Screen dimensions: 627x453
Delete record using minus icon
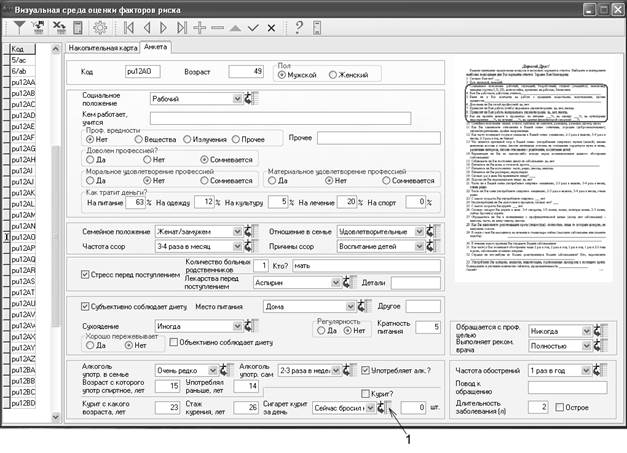(x=218, y=27)
